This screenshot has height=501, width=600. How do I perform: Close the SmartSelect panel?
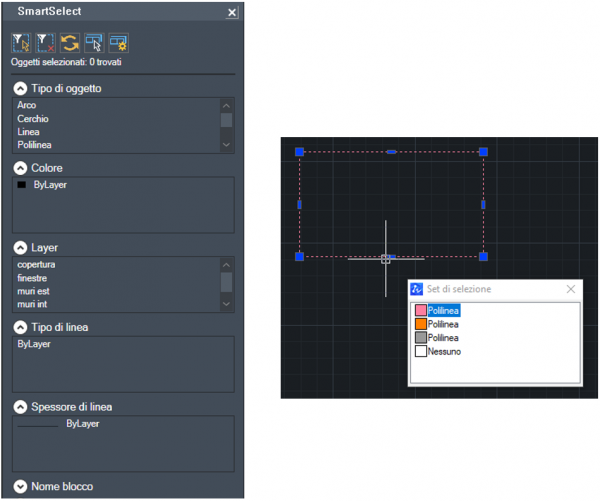(232, 13)
